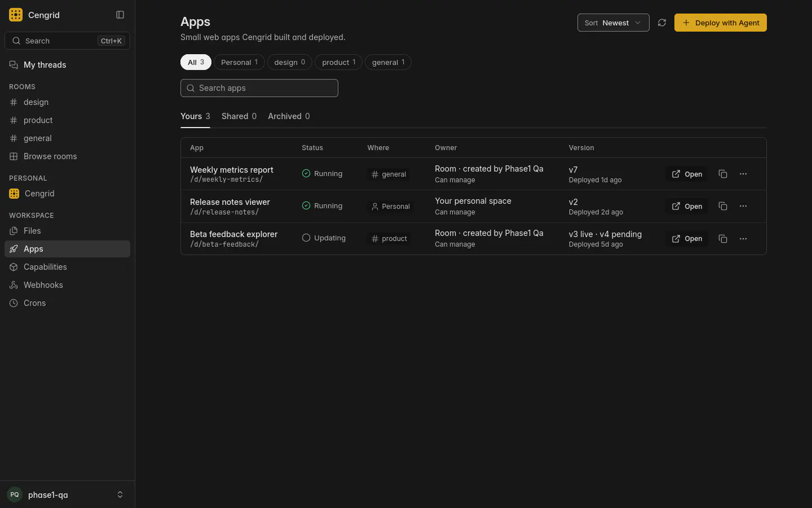The height and width of the screenshot is (508, 812).
Task: Copy link for Beta feedback explorer
Action: (x=723, y=239)
